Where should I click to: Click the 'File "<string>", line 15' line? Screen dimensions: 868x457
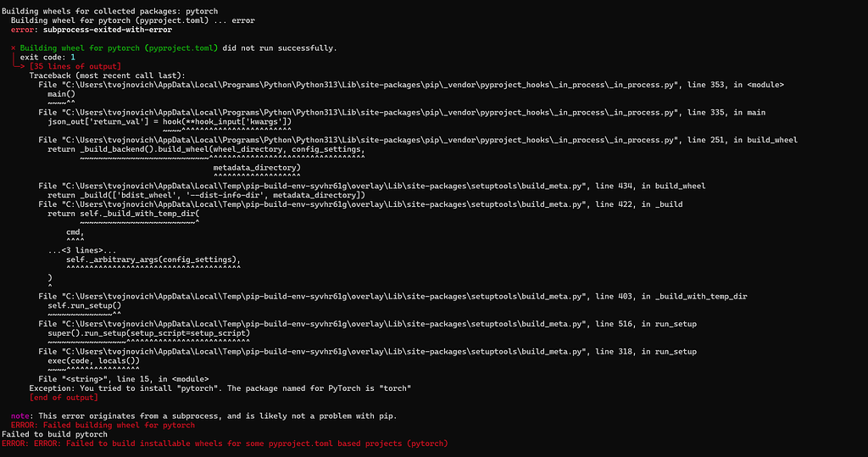[x=124, y=378]
